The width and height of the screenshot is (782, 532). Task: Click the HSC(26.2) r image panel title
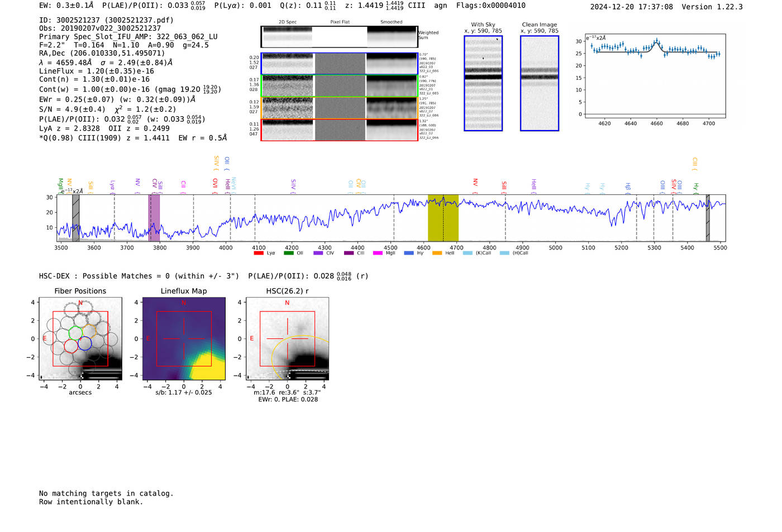(x=287, y=291)
